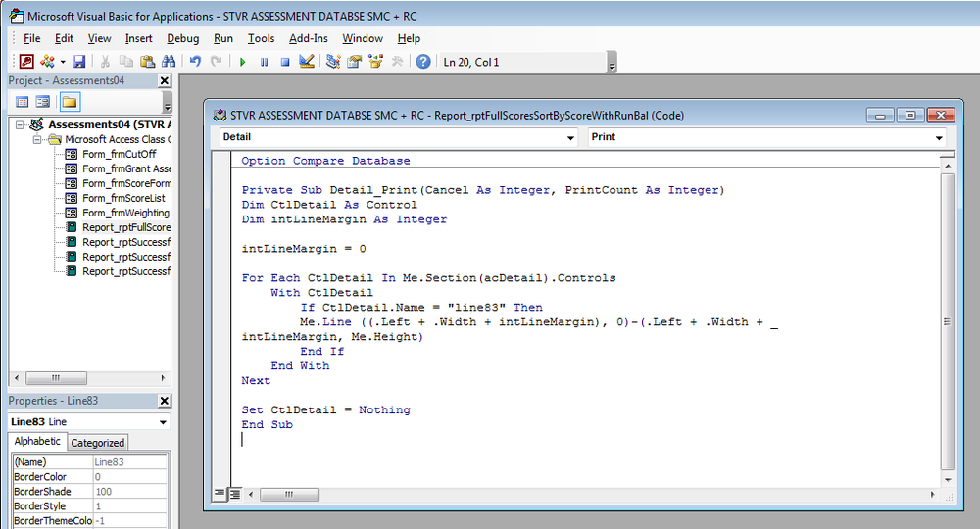
Task: Select Form_frmScoreList in project tree
Action: [123, 198]
